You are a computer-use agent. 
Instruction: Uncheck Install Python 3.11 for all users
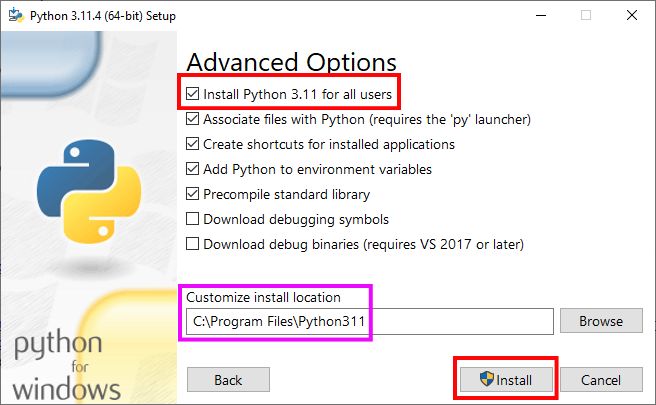click(193, 94)
